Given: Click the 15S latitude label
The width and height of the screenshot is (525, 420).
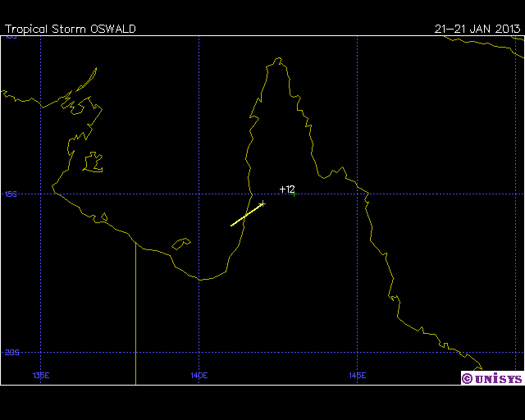Looking at the screenshot, I should click(x=11, y=194).
